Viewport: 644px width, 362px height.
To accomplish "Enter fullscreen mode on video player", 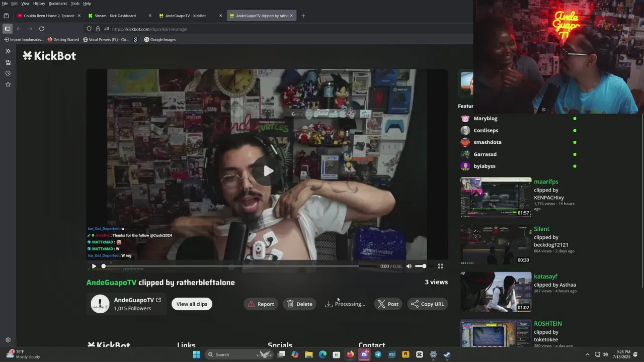I will coord(440,266).
